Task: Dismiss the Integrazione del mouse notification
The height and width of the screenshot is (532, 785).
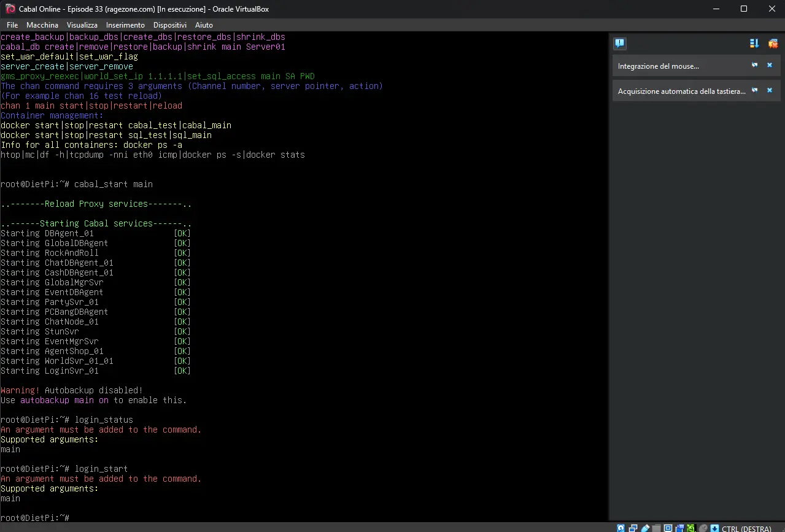Action: click(770, 65)
